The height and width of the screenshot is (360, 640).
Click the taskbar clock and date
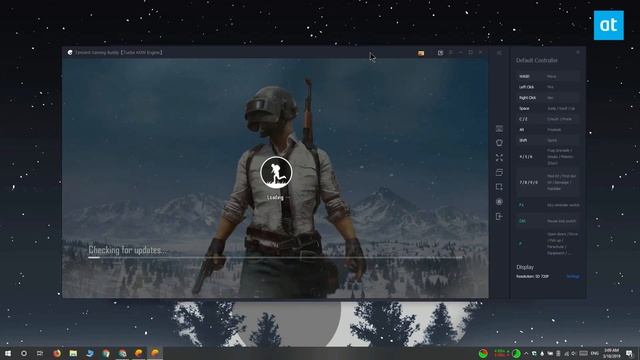pos(611,353)
